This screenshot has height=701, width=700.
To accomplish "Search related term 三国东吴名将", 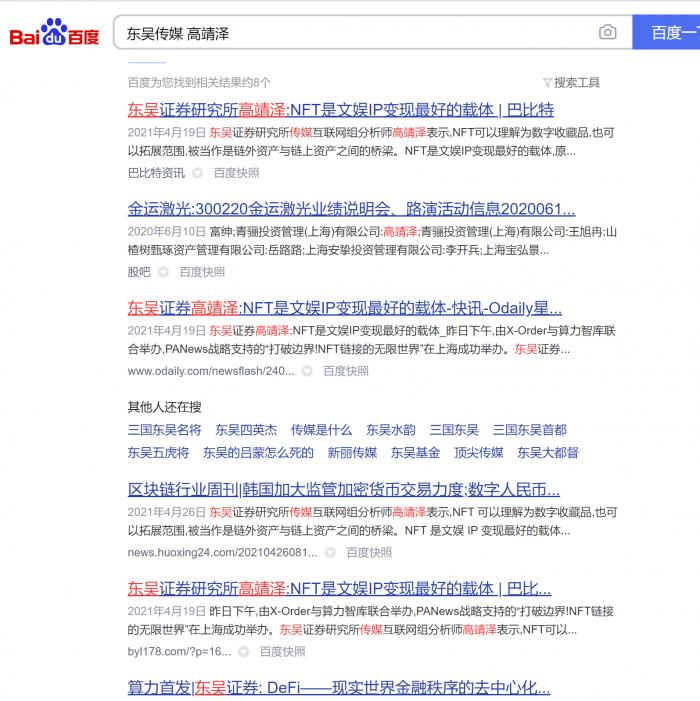I will pos(164,430).
